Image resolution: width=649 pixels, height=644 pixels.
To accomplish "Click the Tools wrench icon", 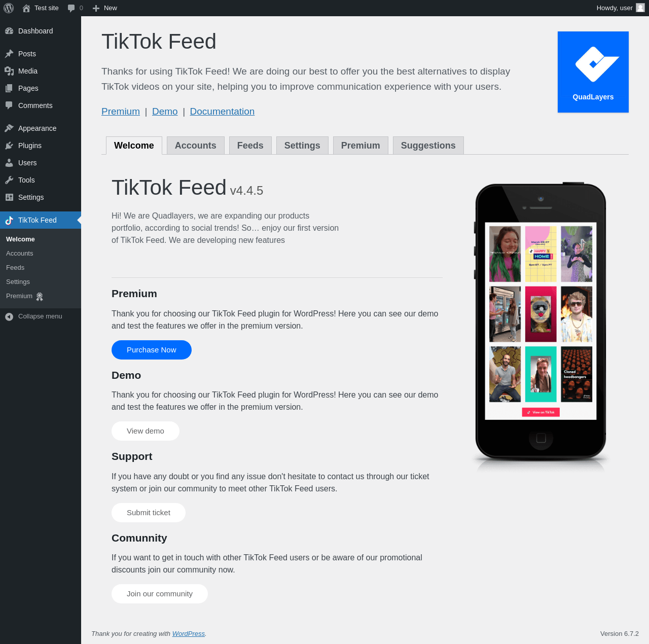I will coord(9,180).
